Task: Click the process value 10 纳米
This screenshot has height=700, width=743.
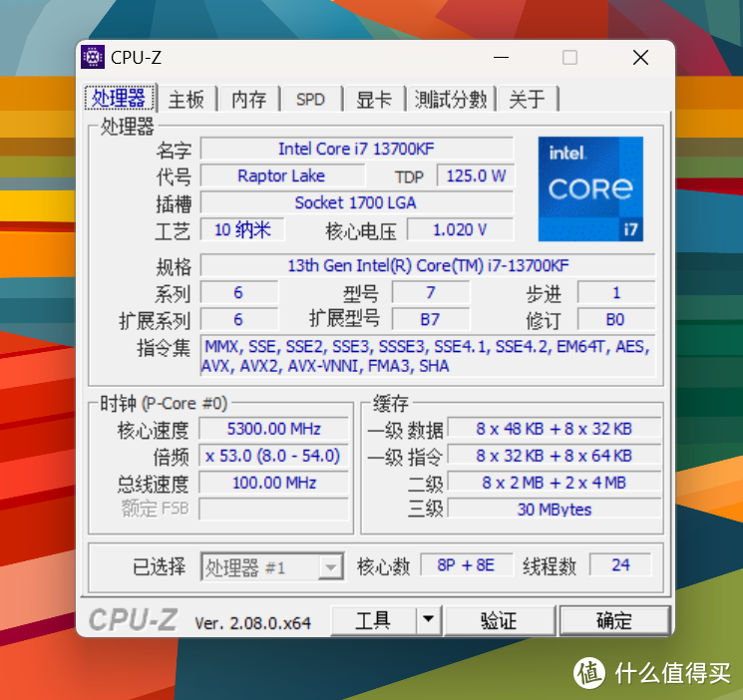Action: click(x=242, y=230)
